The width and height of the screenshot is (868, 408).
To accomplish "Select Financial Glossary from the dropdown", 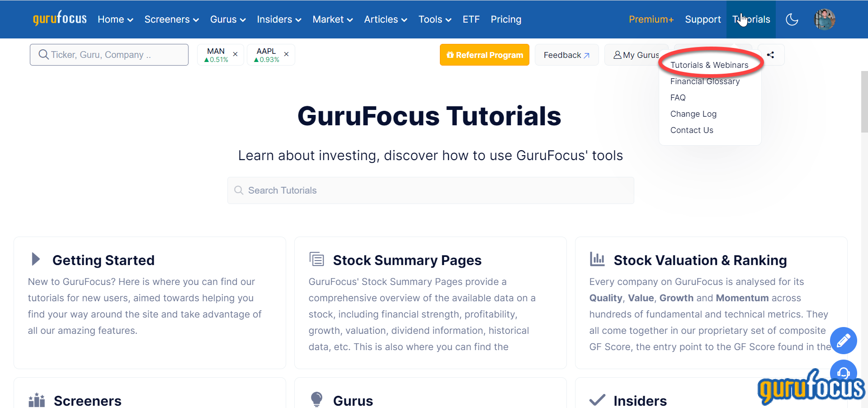I will [x=705, y=81].
